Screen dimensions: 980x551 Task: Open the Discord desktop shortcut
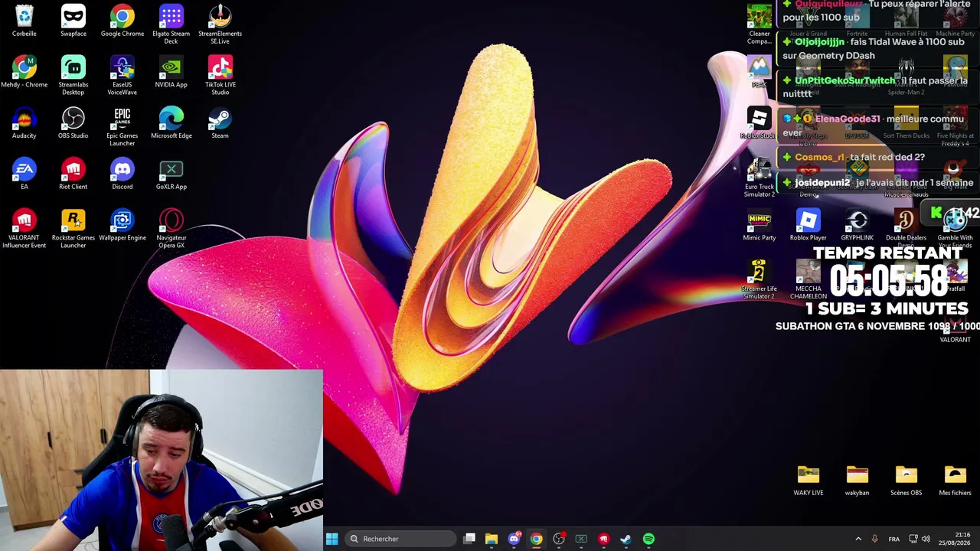tap(122, 174)
